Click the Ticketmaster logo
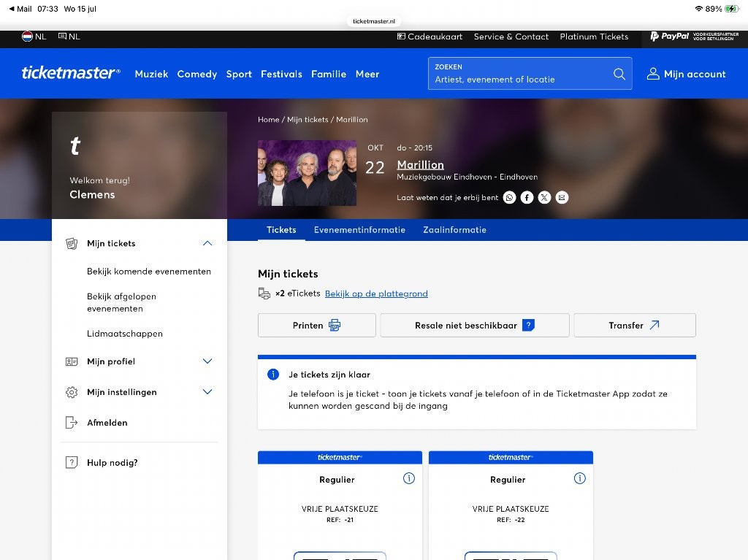Image resolution: width=748 pixels, height=560 pixels. (x=71, y=73)
